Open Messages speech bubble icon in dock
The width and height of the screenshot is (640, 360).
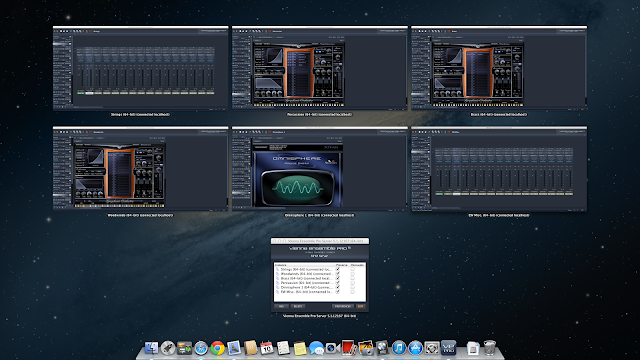pos(316,348)
